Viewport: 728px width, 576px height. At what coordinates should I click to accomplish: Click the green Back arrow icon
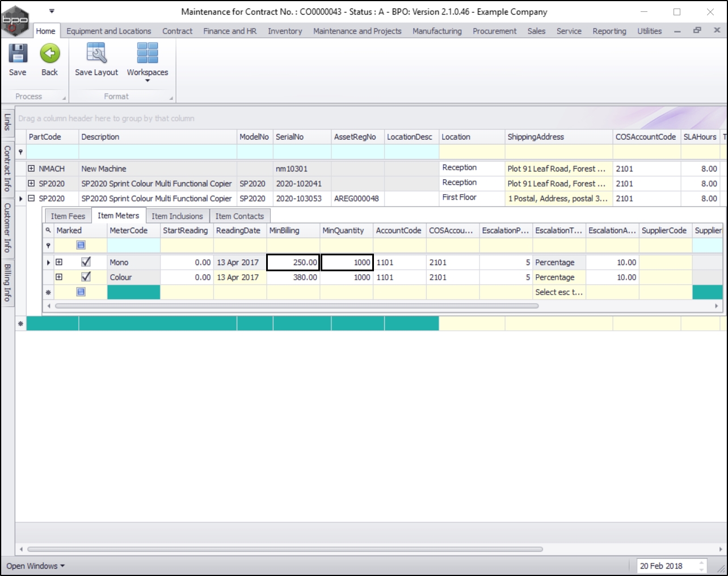[x=50, y=53]
